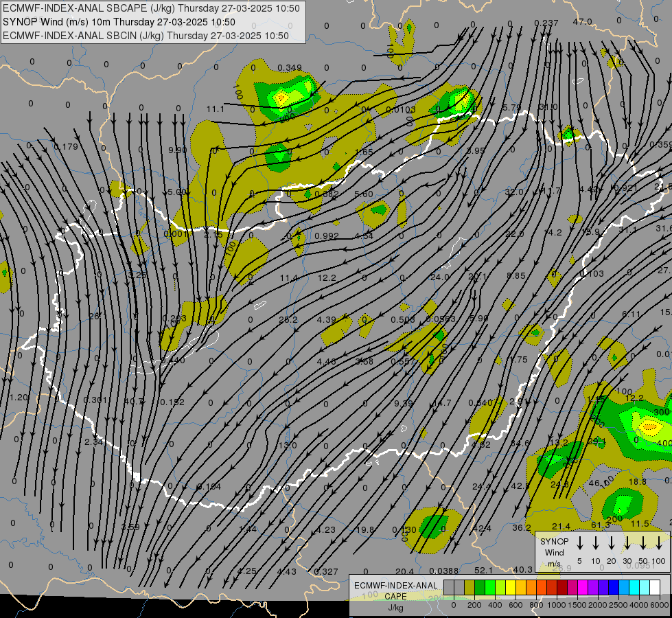Click the SBCAPE title line in header

tap(151, 8)
